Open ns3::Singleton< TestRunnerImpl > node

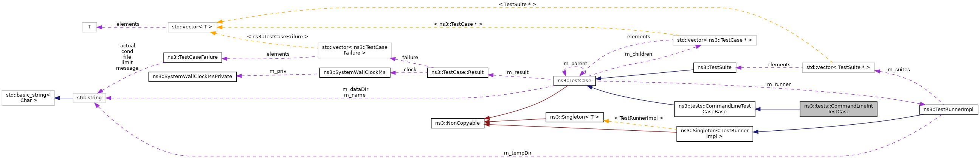tap(715, 134)
